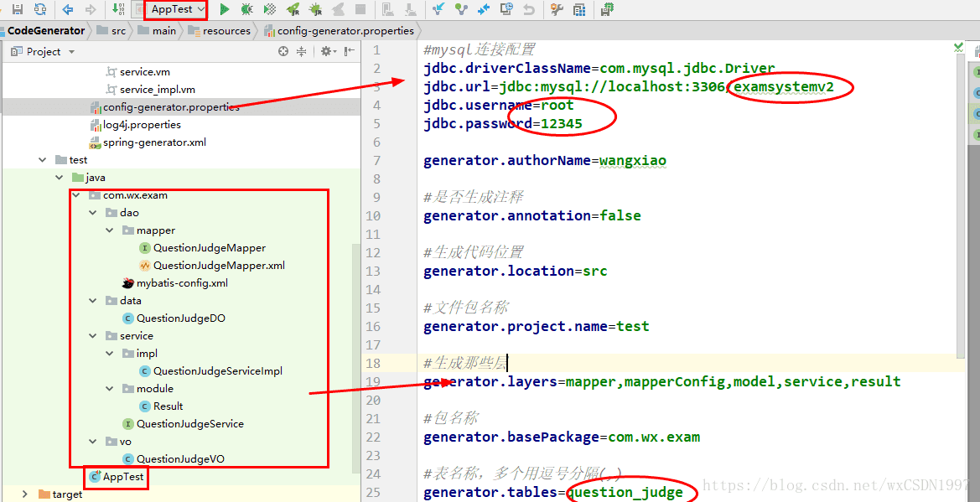This screenshot has width=980, height=502.
Task: Click the line 'generator.basePackage=com.wx.exam'
Action: coord(561,437)
